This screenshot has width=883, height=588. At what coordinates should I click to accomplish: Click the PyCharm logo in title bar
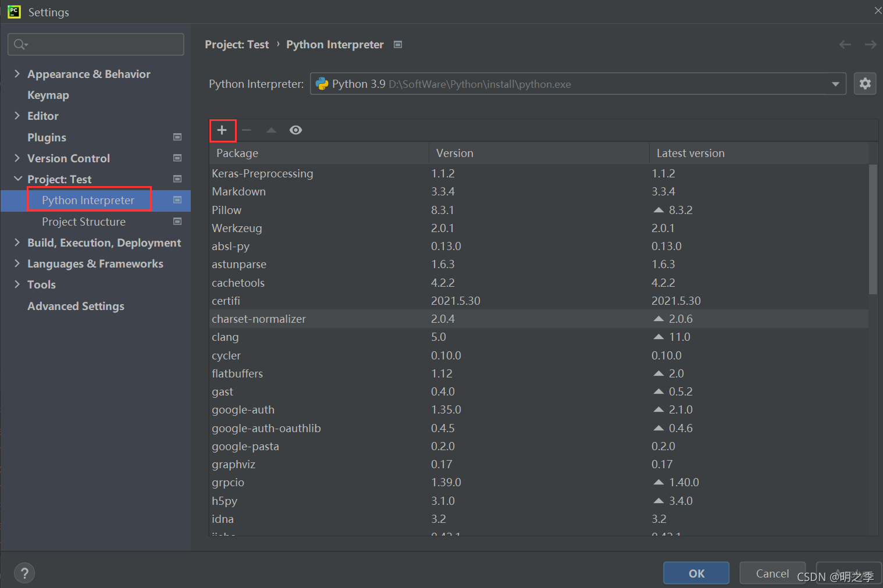coord(14,12)
